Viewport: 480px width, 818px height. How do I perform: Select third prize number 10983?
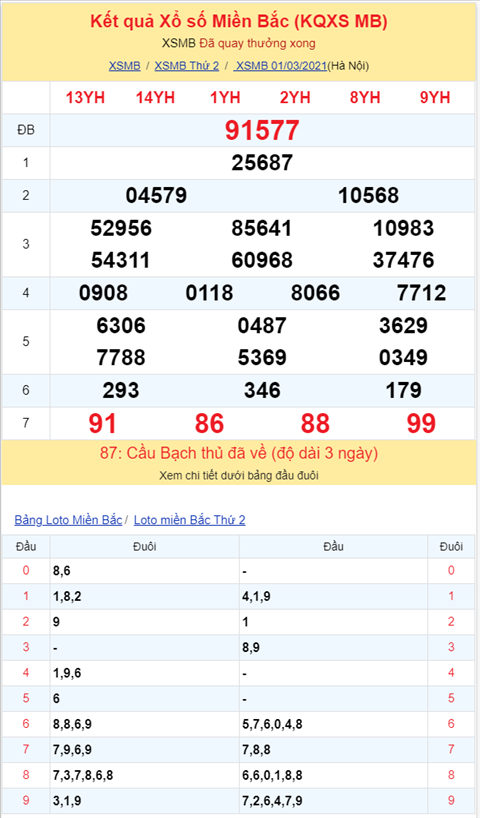click(x=403, y=228)
